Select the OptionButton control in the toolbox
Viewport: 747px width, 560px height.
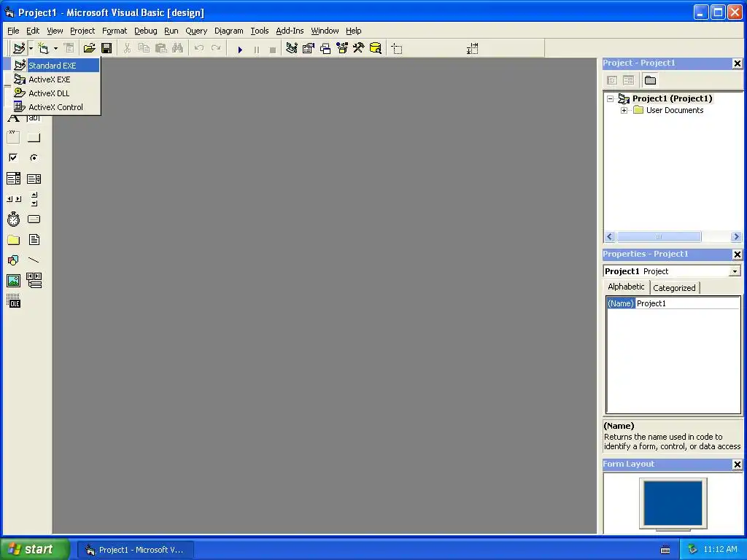pyautogui.click(x=34, y=157)
